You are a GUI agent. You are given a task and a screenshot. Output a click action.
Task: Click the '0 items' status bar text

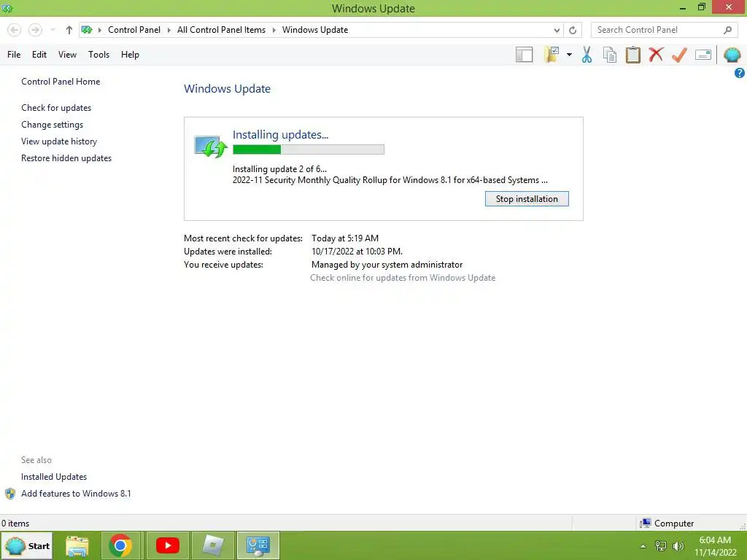click(x=15, y=524)
